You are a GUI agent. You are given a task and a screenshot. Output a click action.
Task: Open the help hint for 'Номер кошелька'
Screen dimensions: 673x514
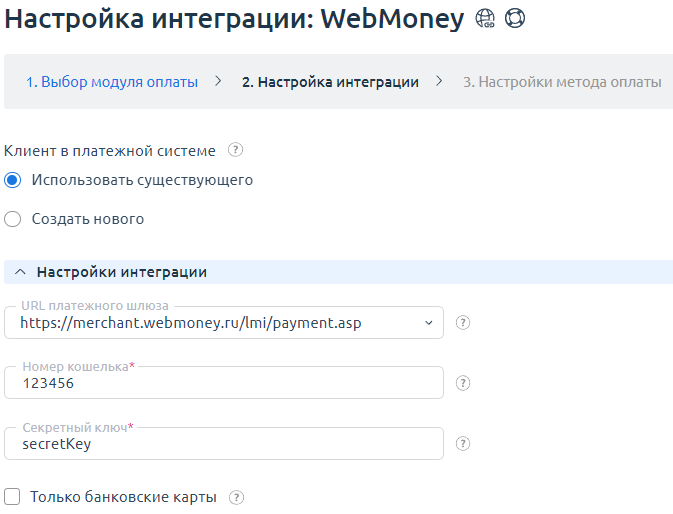click(463, 383)
